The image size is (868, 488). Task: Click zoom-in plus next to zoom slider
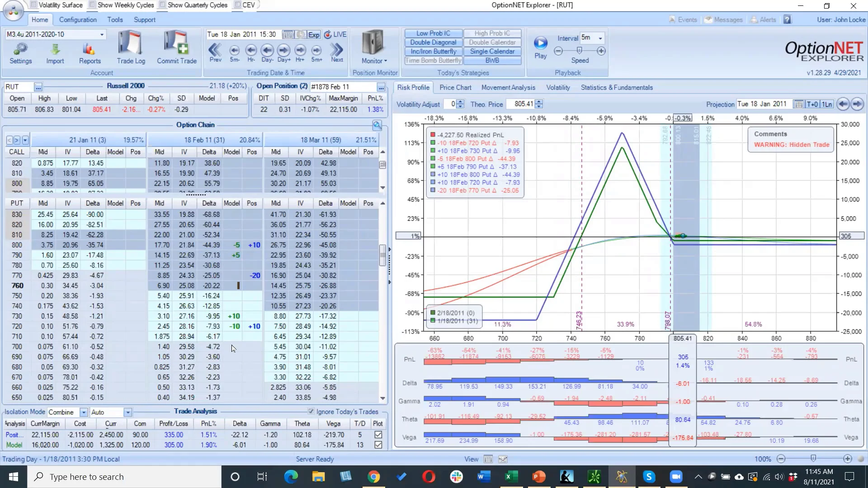[x=847, y=459]
